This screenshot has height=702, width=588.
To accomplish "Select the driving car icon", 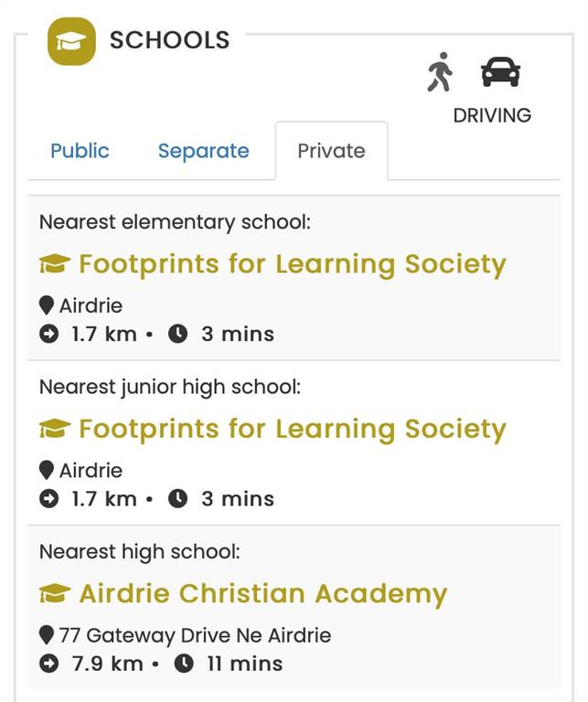I will point(500,72).
